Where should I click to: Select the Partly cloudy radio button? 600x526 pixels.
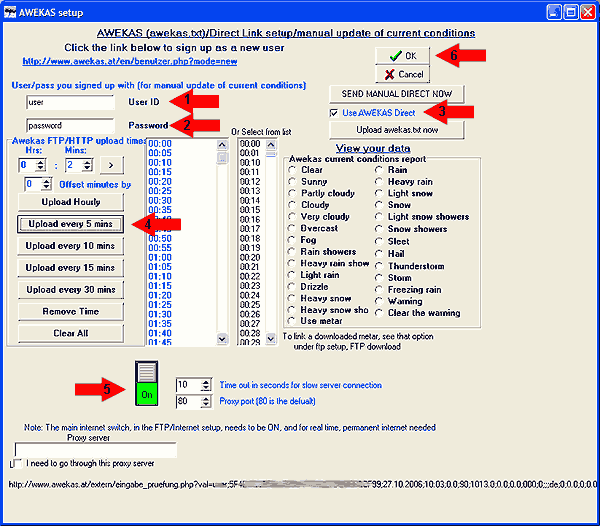pos(292,193)
